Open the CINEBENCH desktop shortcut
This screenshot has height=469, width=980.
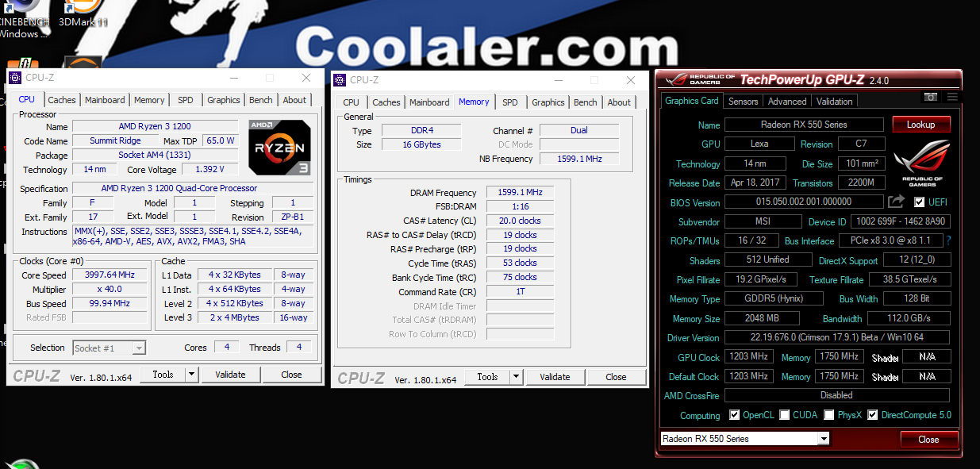coord(24,17)
